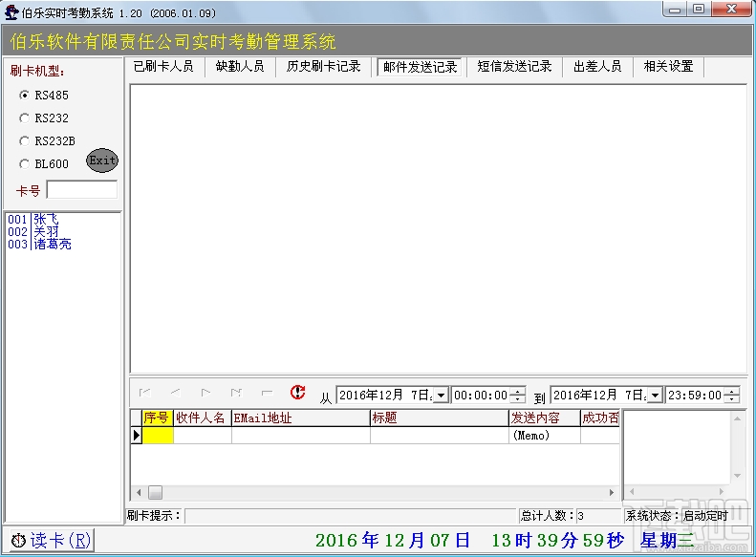Increase the start time 00:00:00 spinner

518,392
